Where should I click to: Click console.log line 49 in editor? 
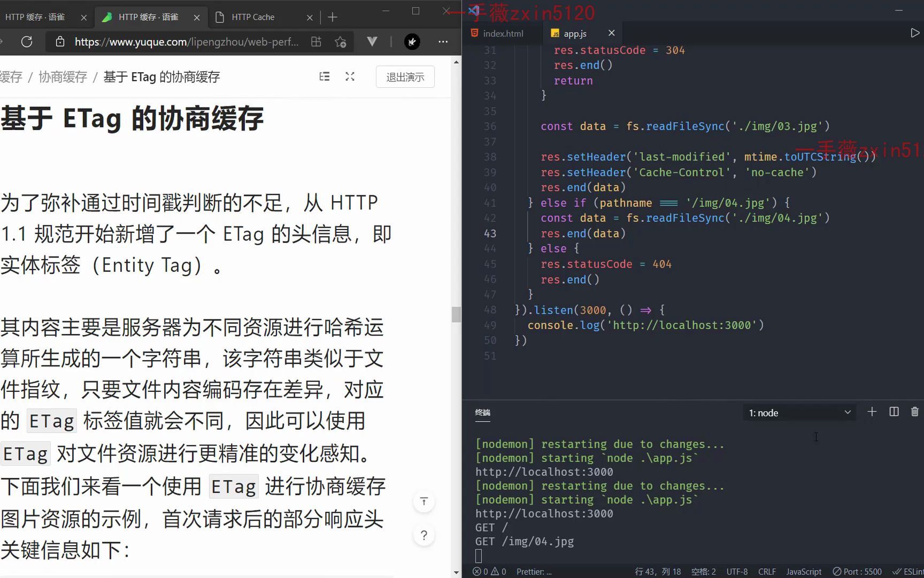pos(645,325)
